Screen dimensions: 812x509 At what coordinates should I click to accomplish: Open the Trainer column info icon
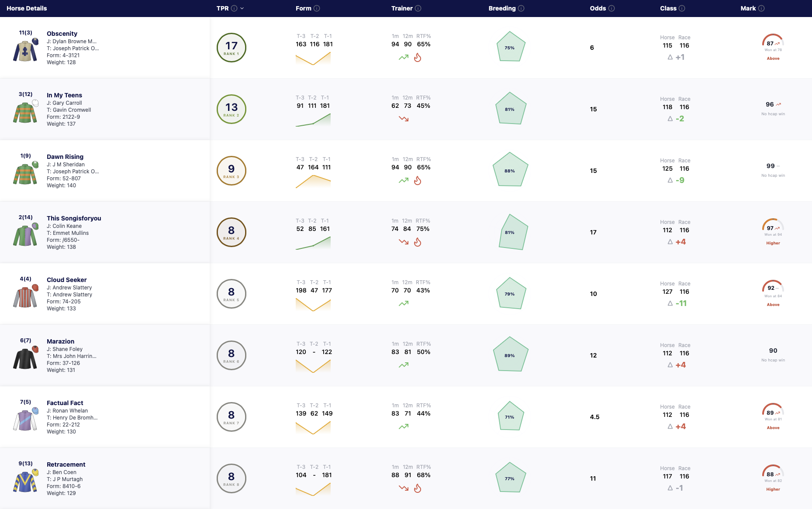(418, 8)
